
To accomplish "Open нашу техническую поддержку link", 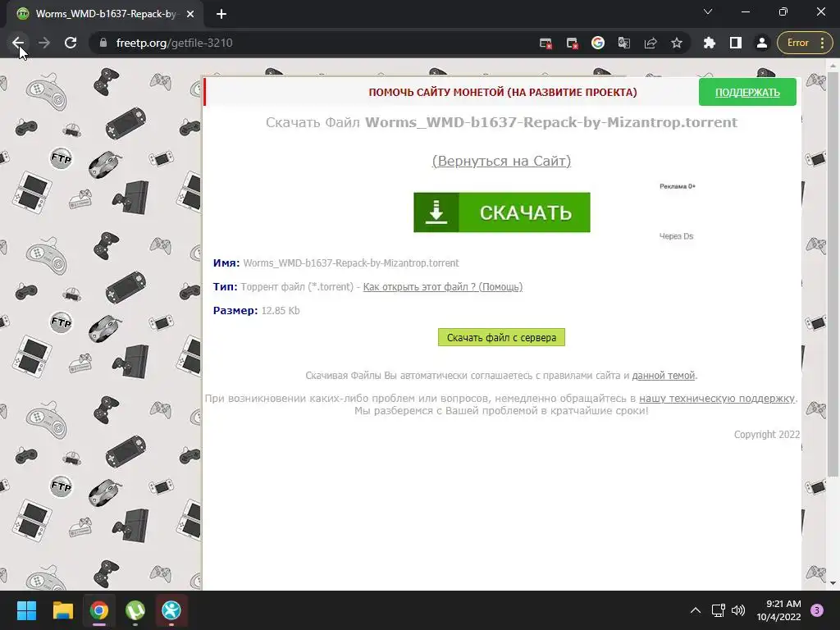I will (717, 398).
